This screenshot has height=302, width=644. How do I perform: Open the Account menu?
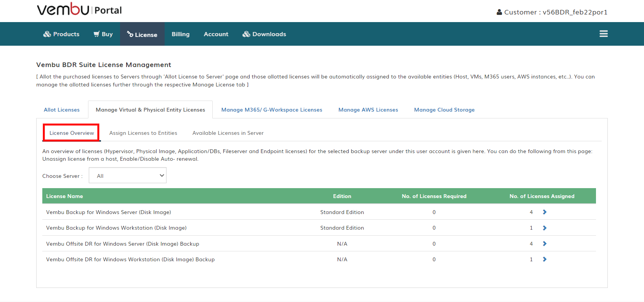pos(216,34)
